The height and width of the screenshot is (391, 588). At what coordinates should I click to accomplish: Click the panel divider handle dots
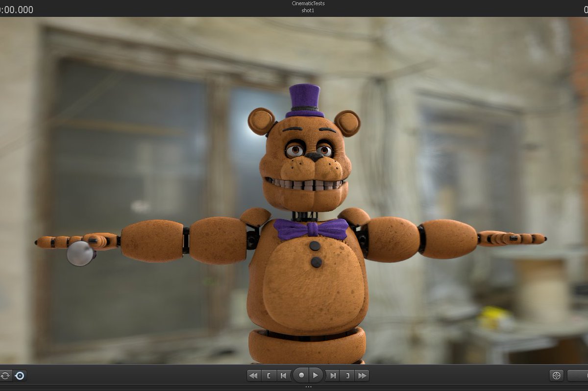click(x=308, y=387)
